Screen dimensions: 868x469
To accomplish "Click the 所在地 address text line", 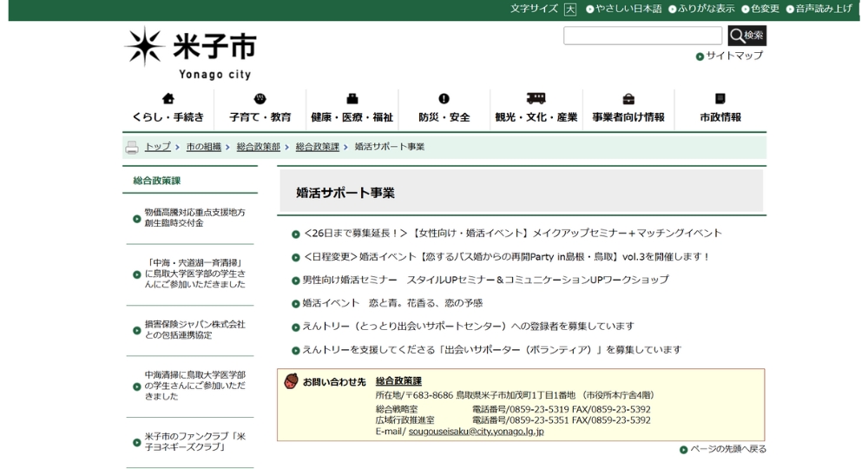I will tap(516, 395).
